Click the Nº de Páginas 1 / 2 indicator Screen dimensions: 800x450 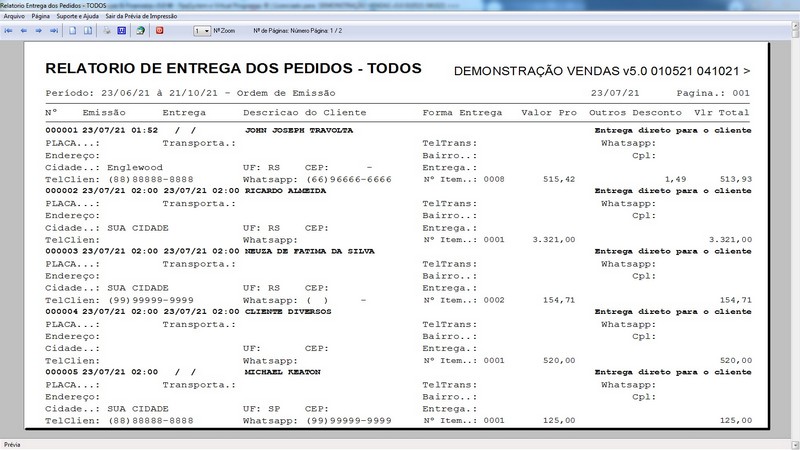[x=297, y=31]
